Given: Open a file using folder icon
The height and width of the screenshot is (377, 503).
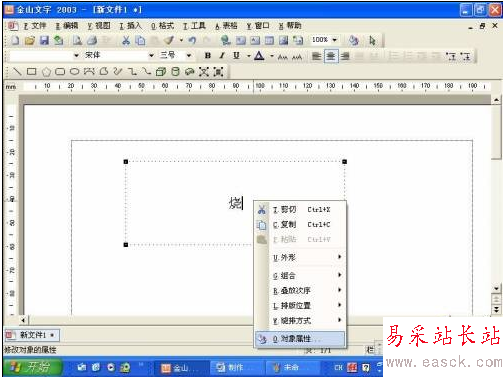Looking at the screenshot, I should [x=30, y=40].
